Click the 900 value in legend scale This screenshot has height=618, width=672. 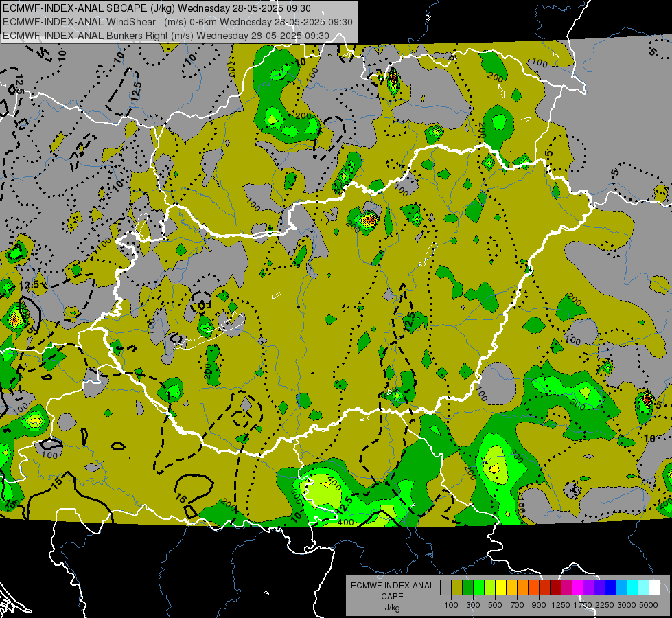[x=539, y=605]
